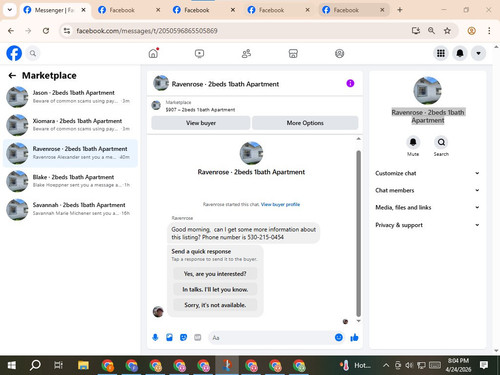Search in conversation magnifier icon

click(x=441, y=142)
